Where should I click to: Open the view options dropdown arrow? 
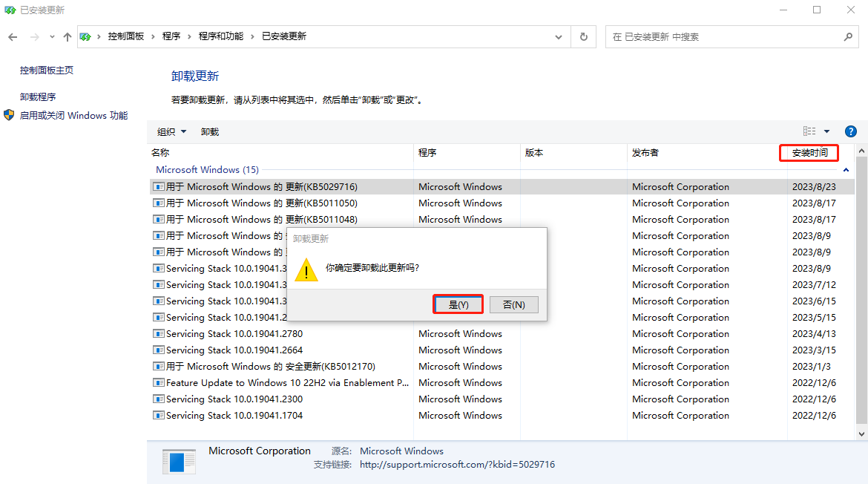click(826, 131)
